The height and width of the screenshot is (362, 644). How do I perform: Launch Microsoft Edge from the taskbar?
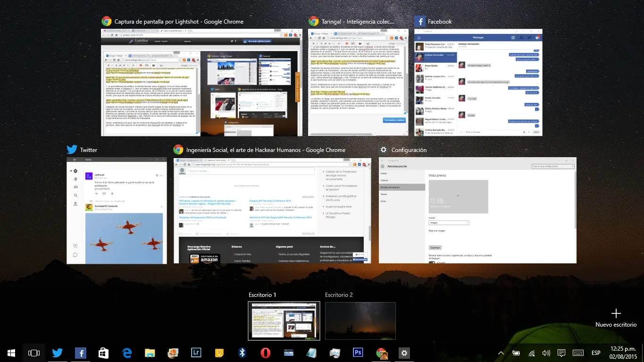(x=126, y=353)
